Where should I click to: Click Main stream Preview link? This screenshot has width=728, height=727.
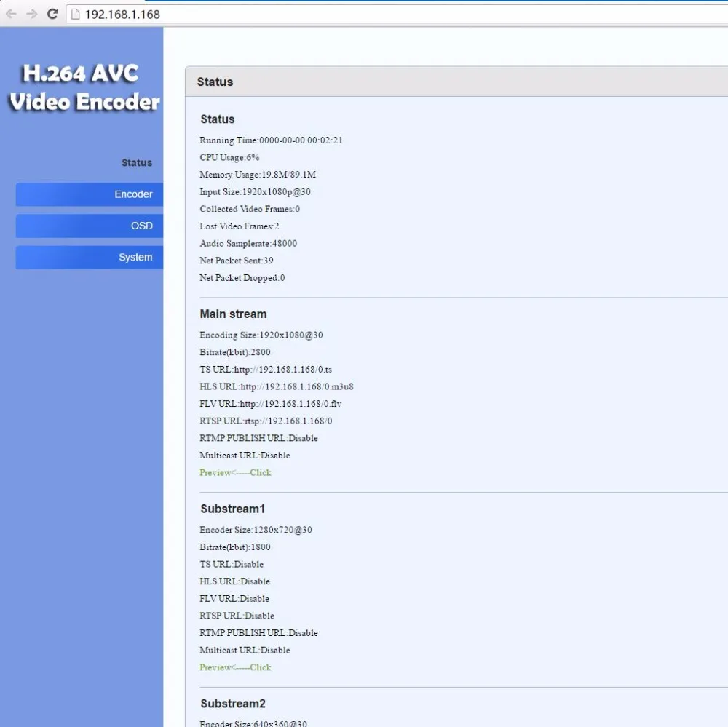pos(235,472)
